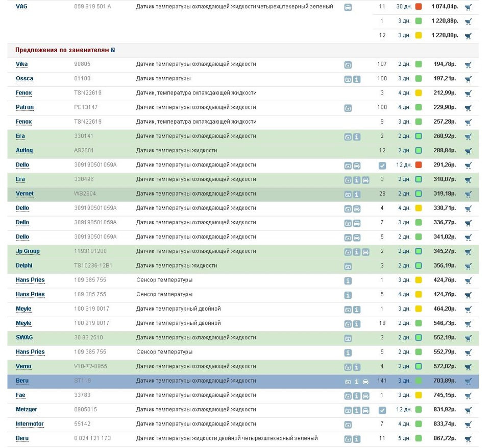The width and height of the screenshot is (490, 448).
Task: Add Ossca 01100 to cart
Action: (468, 79)
